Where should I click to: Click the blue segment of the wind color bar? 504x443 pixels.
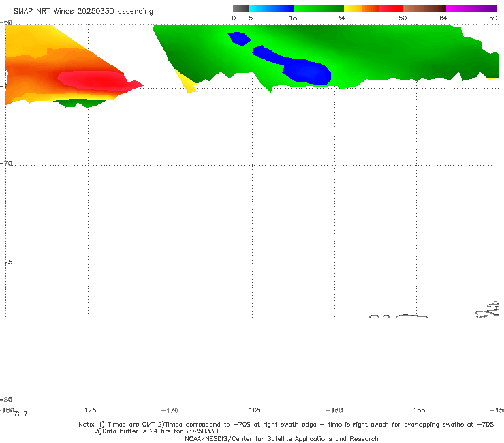pos(272,8)
